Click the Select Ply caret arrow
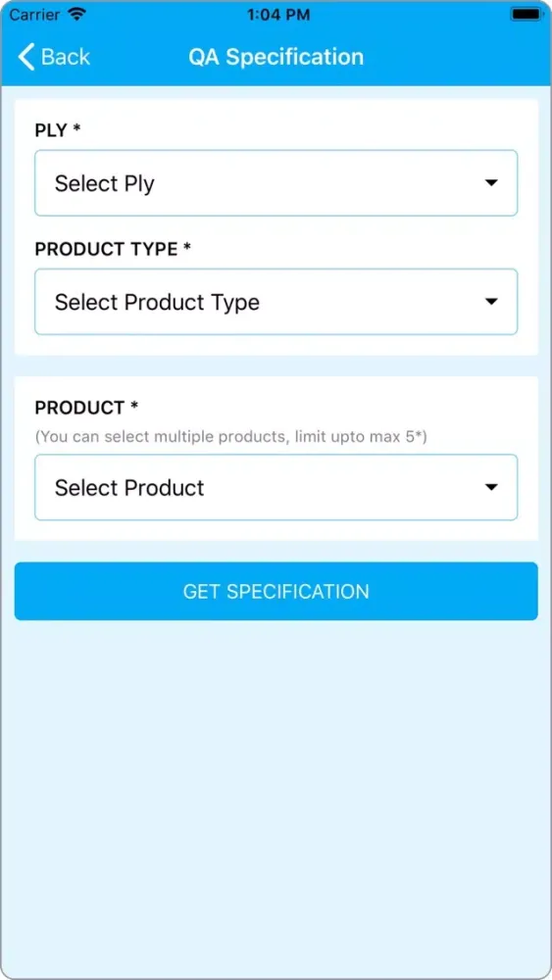This screenshot has height=980, width=552. click(x=491, y=183)
